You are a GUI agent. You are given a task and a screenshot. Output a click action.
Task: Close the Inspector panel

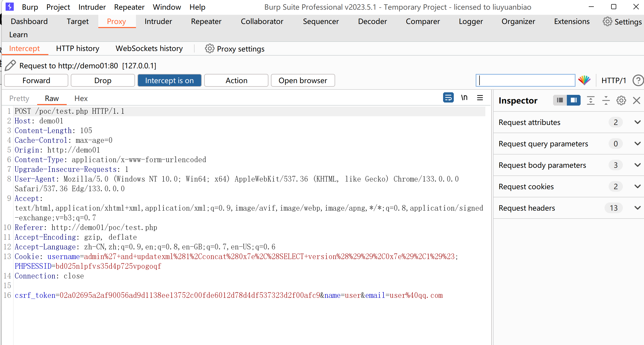click(637, 100)
